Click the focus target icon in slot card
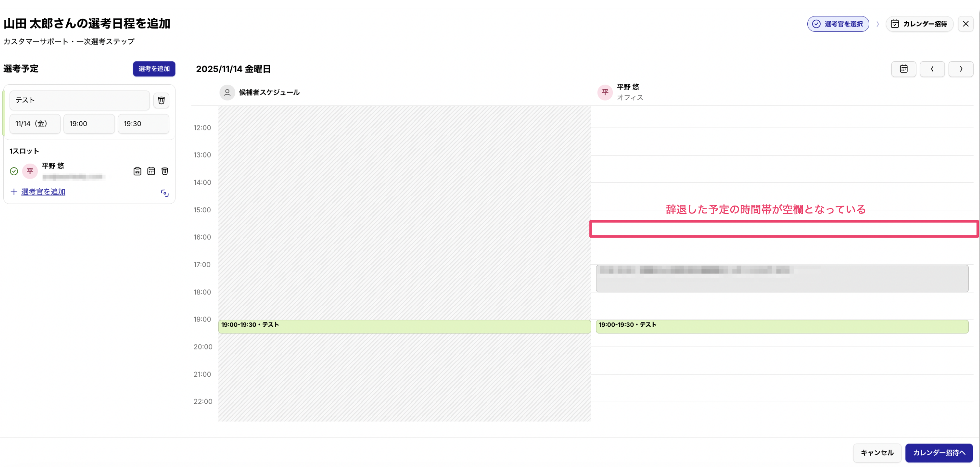This screenshot has height=467, width=980. 165,193
